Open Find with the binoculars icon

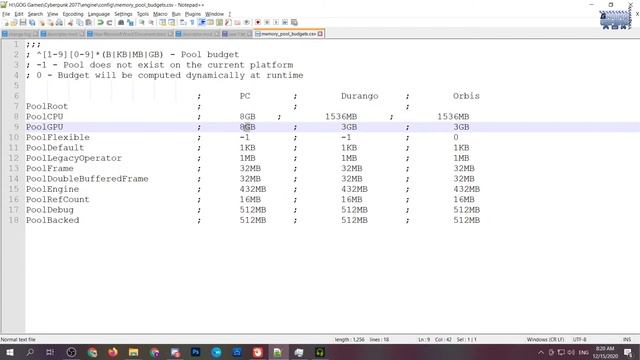(121, 23)
